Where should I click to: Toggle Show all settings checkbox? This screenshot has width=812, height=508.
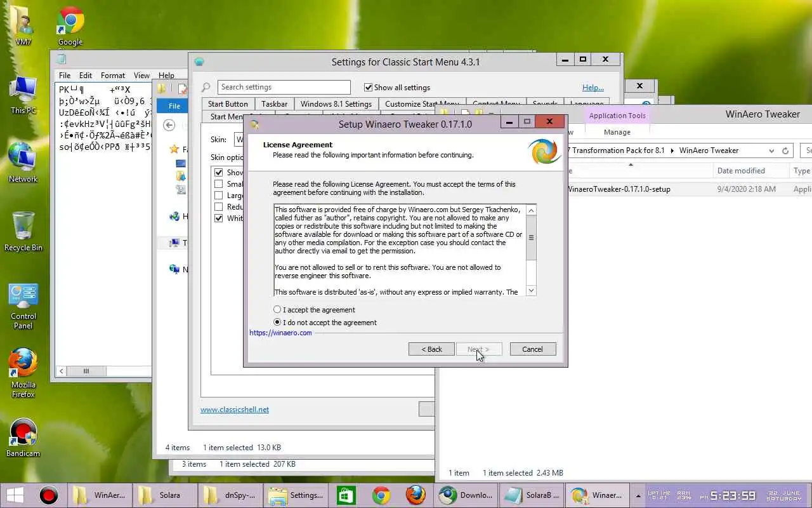[369, 88]
